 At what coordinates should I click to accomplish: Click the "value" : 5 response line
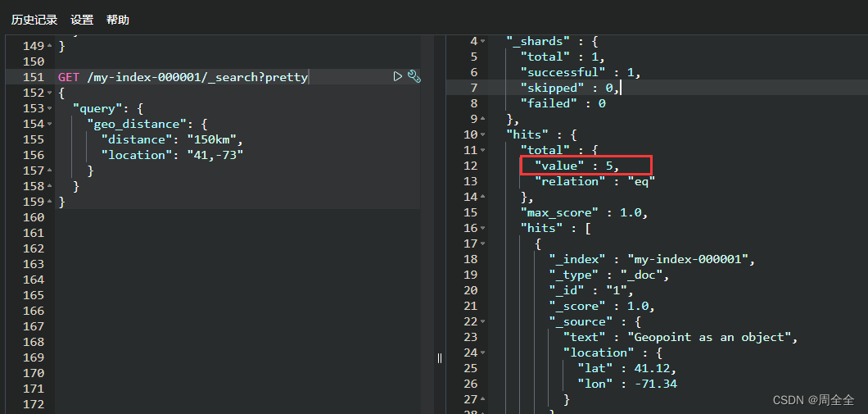[x=576, y=165]
